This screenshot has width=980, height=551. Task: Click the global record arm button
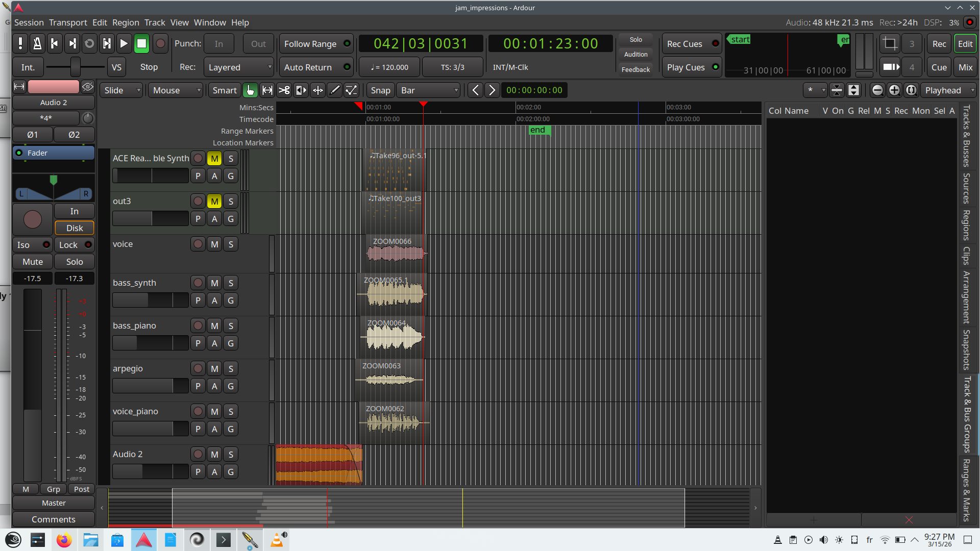pyautogui.click(x=160, y=44)
